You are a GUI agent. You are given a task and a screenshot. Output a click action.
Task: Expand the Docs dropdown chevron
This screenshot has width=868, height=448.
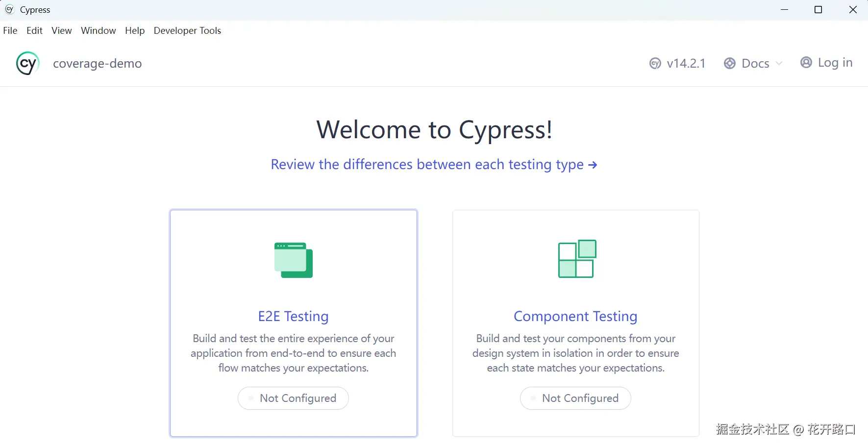(779, 63)
